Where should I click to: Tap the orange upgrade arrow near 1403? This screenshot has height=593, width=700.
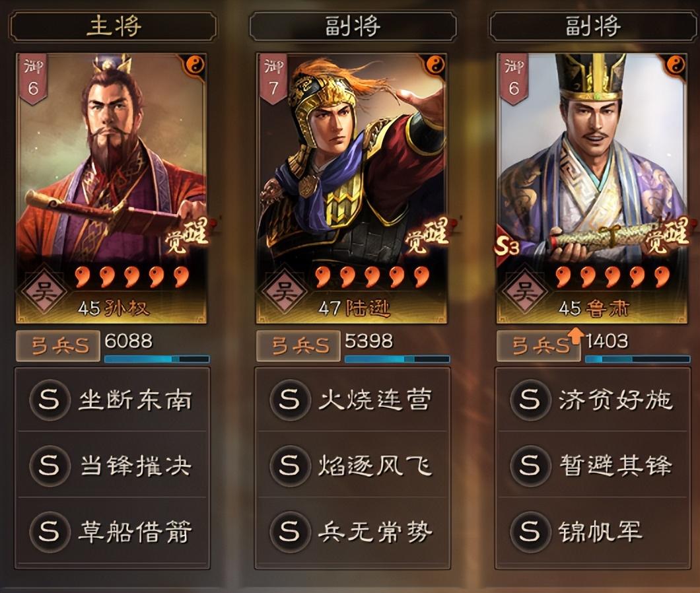(576, 336)
